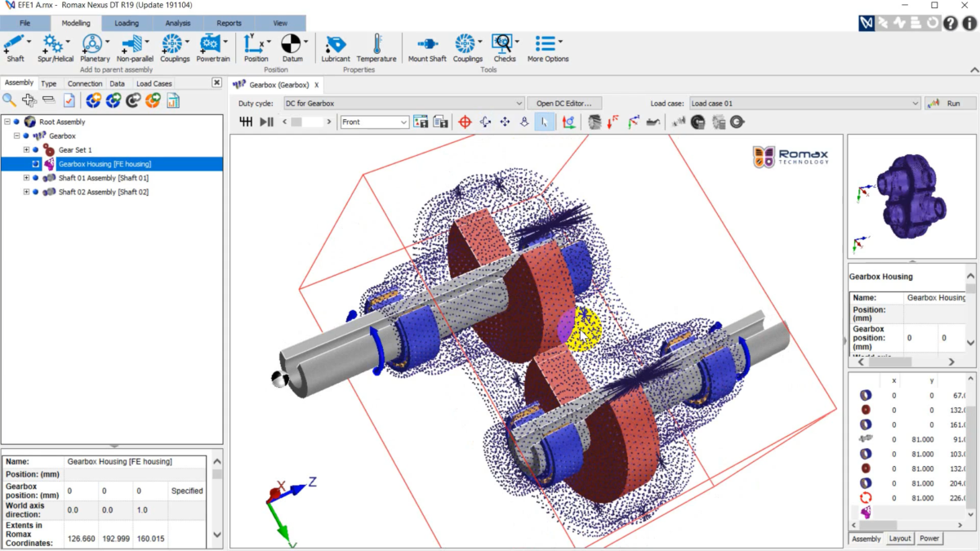Click the Run button
980x551 pixels.
pos(950,104)
